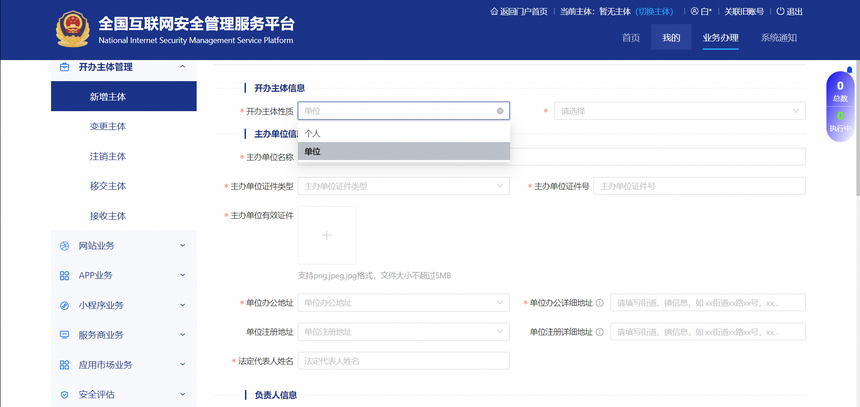The width and height of the screenshot is (860, 407).
Task: Click the 小程序业务 compass icon
Action: [x=65, y=306]
